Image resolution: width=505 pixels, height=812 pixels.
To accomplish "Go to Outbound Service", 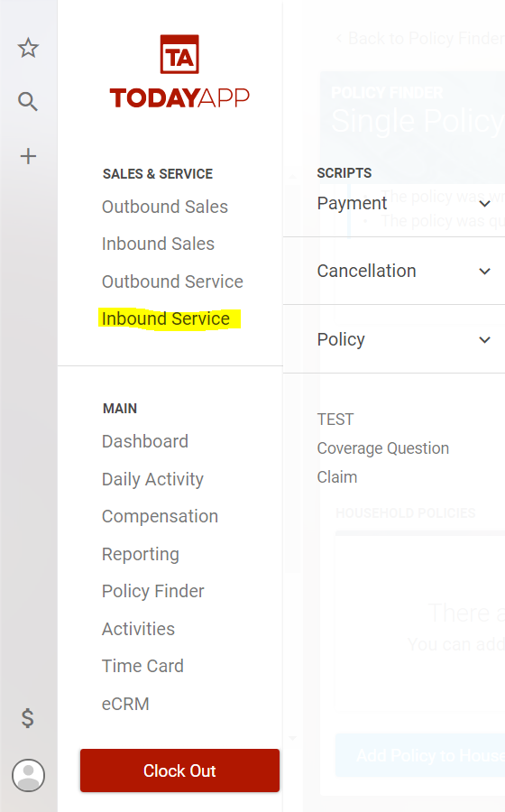I will click(x=172, y=281).
